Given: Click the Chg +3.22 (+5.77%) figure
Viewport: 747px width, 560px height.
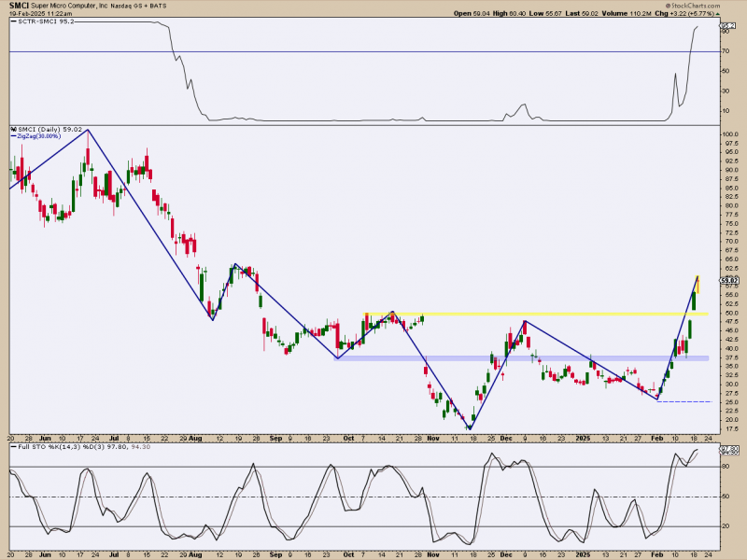Looking at the screenshot, I should click(684, 13).
